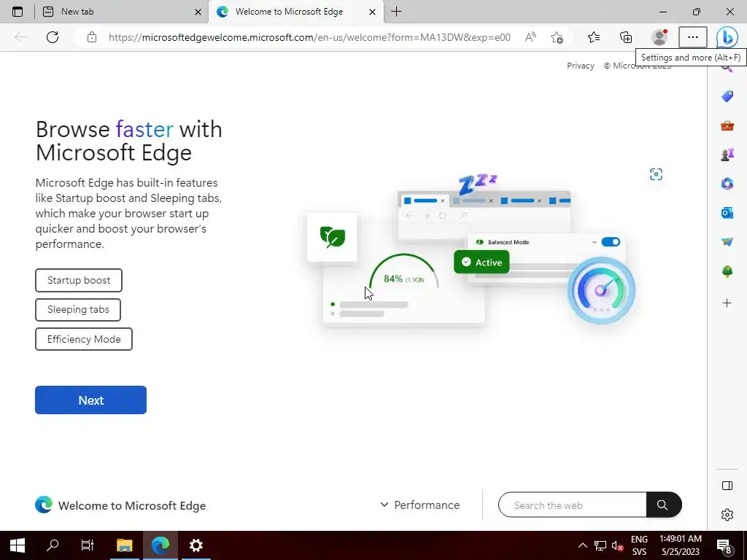Toggle the sidebar visibility button
747x560 pixels.
coord(727,486)
